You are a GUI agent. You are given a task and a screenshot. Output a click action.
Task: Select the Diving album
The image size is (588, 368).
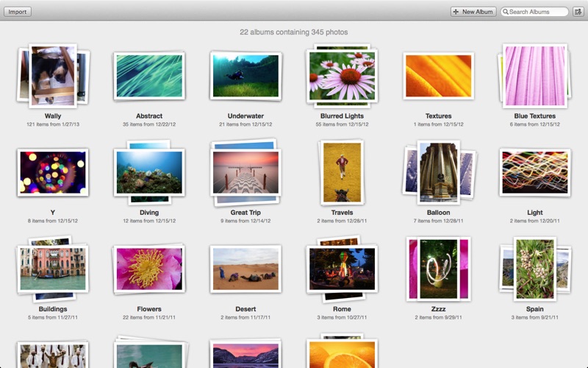149,172
